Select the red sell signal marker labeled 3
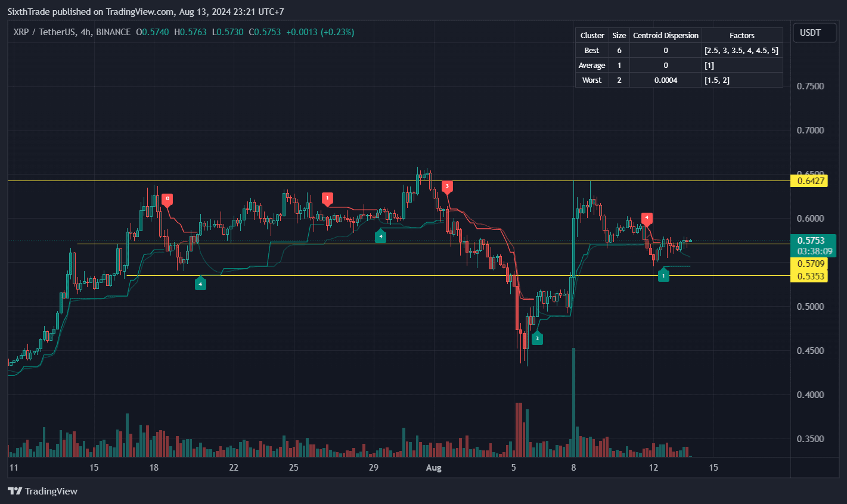 [447, 186]
